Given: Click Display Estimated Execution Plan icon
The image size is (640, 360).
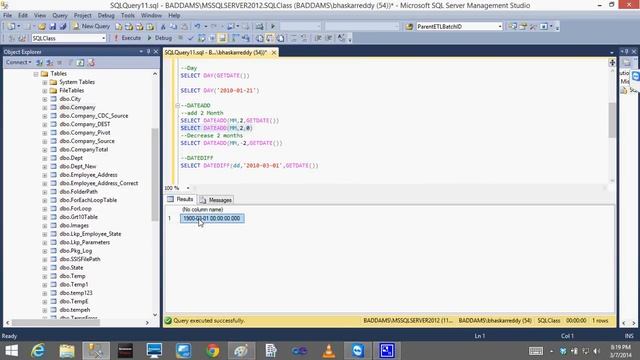Looking at the screenshot, I should coord(202,38).
